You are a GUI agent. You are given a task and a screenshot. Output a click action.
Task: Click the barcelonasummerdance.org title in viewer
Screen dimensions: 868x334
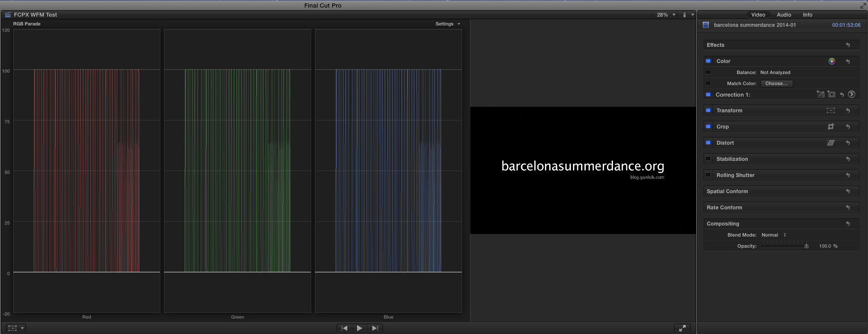tap(583, 166)
